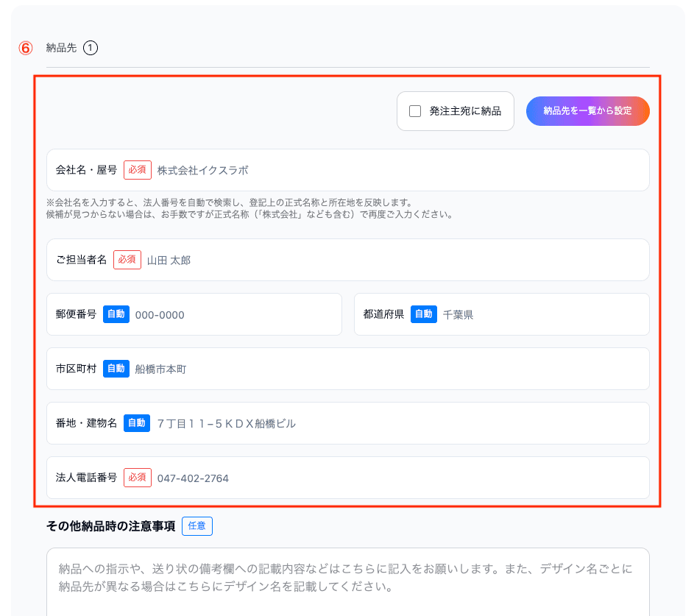Click the ⑥ section marker
Screen dimensions: 694x616
(x=26, y=46)
